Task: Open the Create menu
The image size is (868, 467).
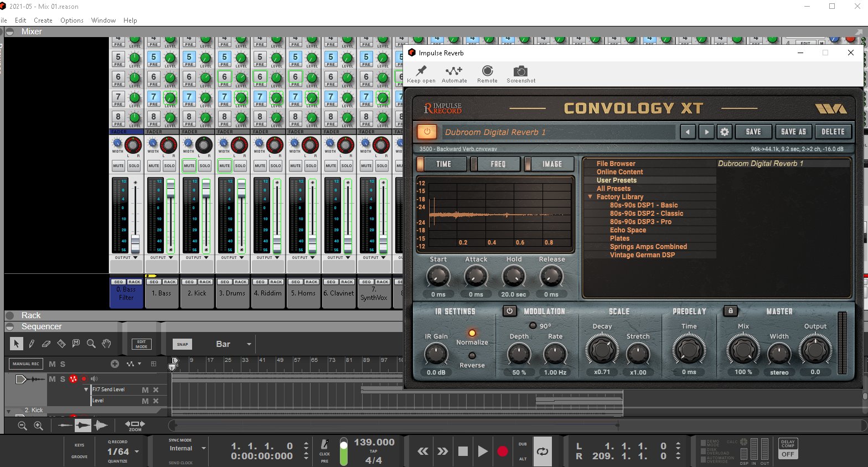Action: (x=43, y=20)
